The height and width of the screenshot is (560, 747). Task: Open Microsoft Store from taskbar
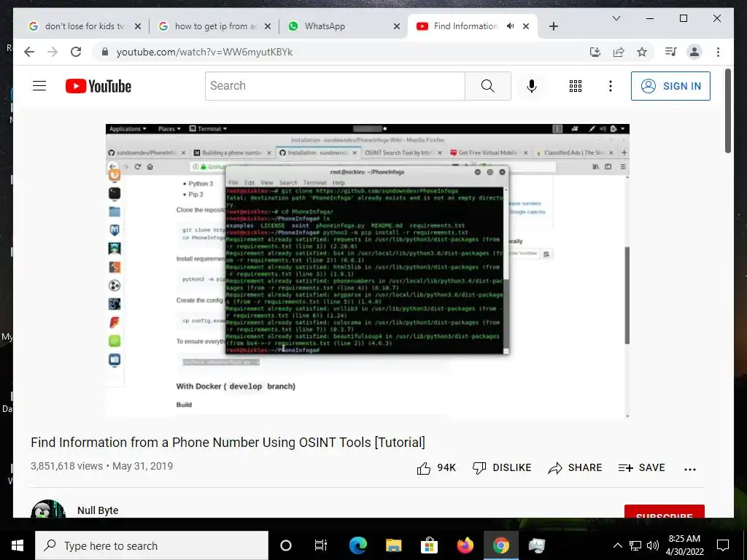tap(429, 545)
